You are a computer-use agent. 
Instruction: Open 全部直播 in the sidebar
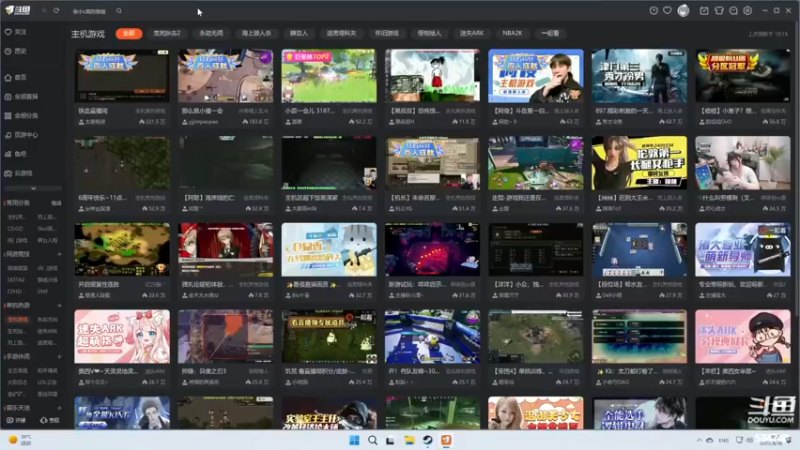coord(21,96)
